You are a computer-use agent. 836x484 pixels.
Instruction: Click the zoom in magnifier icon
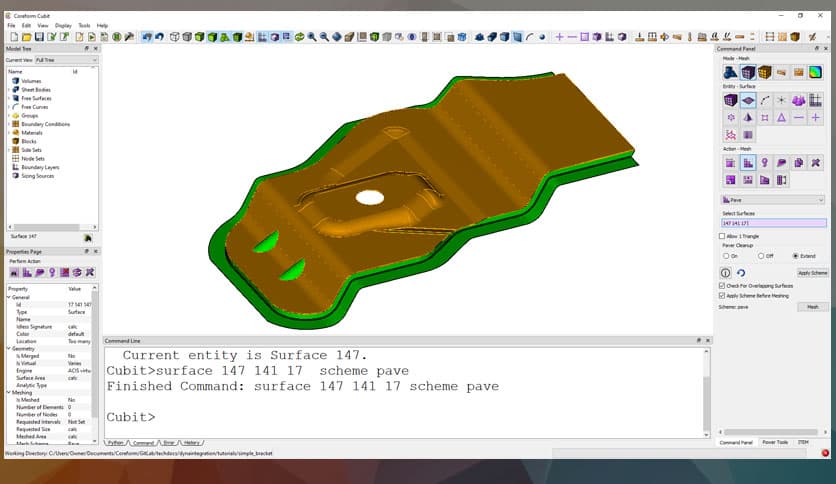pos(312,37)
